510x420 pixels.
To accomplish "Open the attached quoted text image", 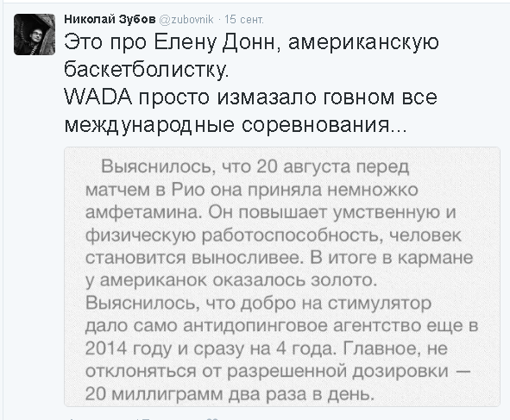I will point(282,277).
